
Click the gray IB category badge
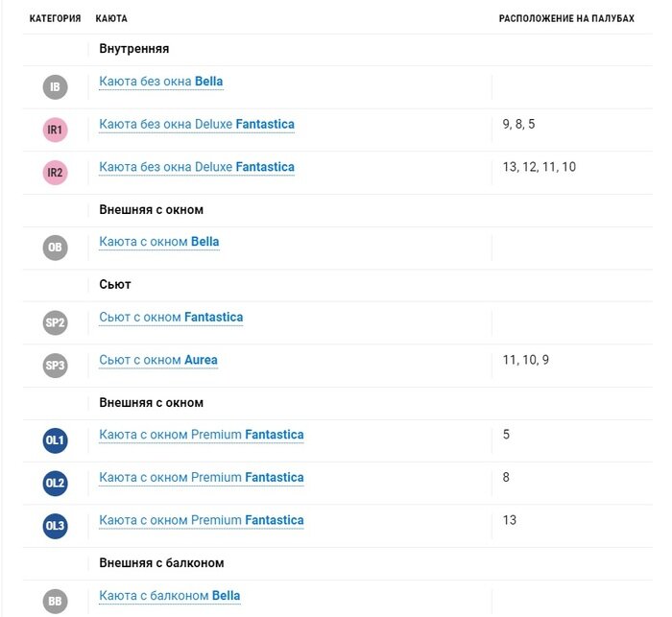point(56,87)
